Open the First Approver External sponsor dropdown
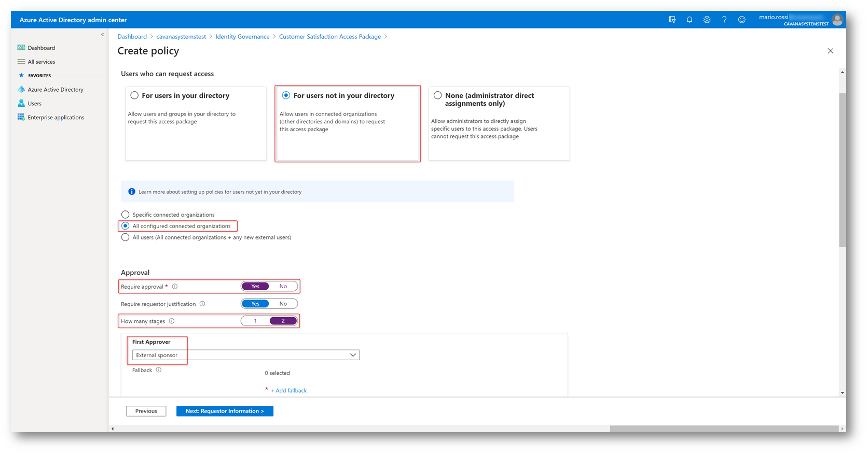Image resolution: width=868 pixels, height=454 pixels. pos(246,355)
